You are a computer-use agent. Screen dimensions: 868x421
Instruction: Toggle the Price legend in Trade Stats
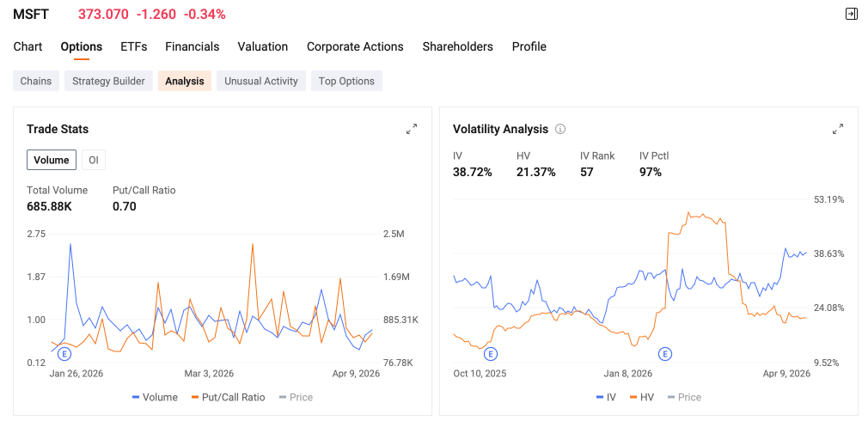coord(296,397)
